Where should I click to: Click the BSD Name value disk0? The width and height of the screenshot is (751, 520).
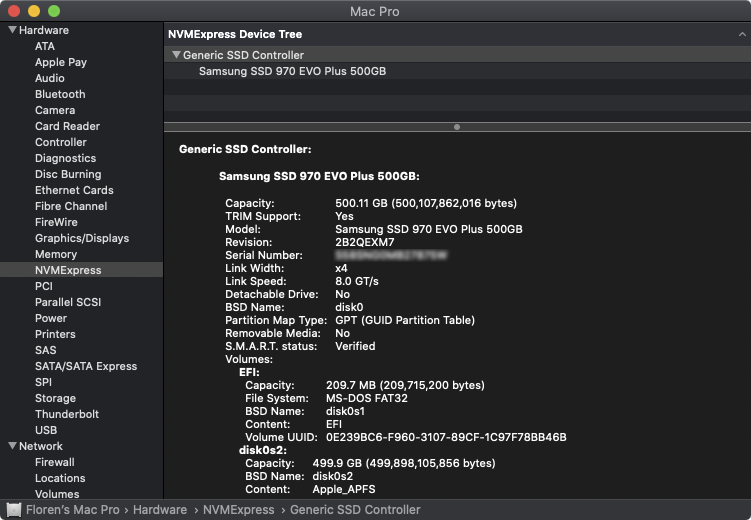point(349,307)
